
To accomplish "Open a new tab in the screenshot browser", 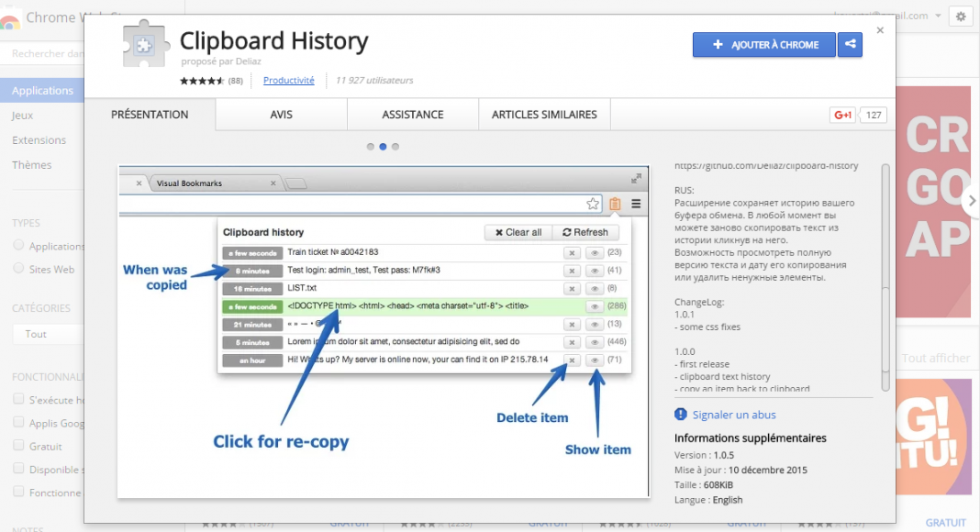I will point(295,183).
